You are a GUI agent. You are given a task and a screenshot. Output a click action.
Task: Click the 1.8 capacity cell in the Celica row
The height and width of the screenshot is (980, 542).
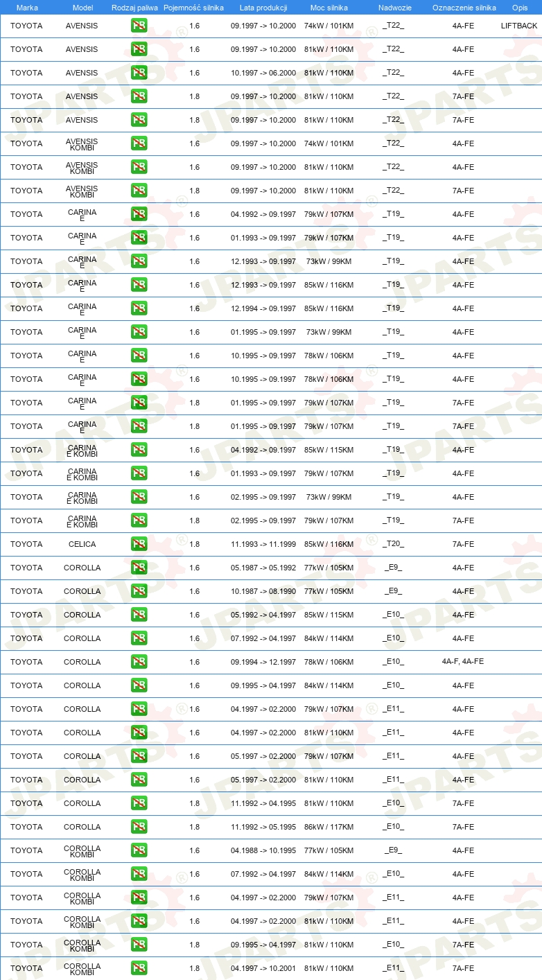click(x=194, y=544)
